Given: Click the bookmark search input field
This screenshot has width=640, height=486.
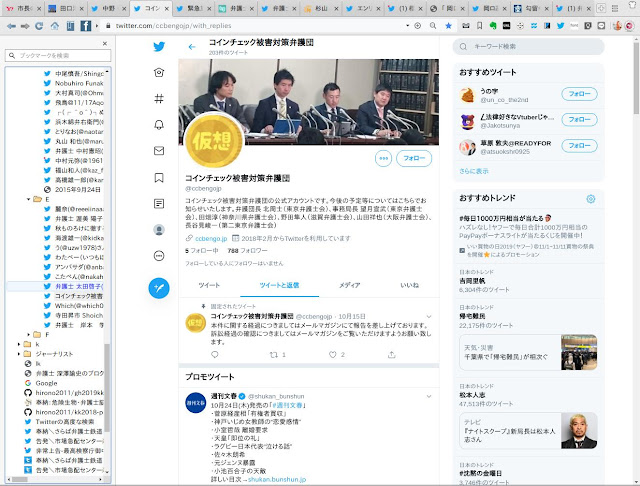Looking at the screenshot, I should point(58,55).
